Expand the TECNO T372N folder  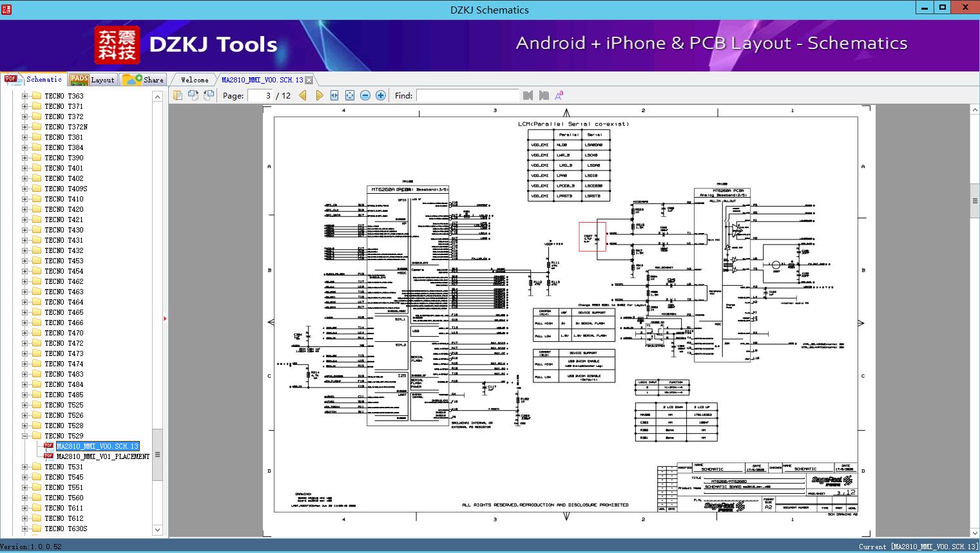(24, 127)
